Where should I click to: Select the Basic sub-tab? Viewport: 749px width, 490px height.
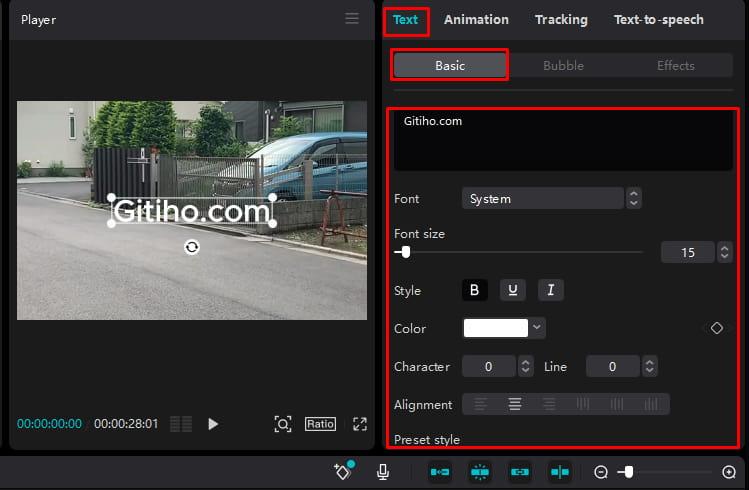click(449, 65)
